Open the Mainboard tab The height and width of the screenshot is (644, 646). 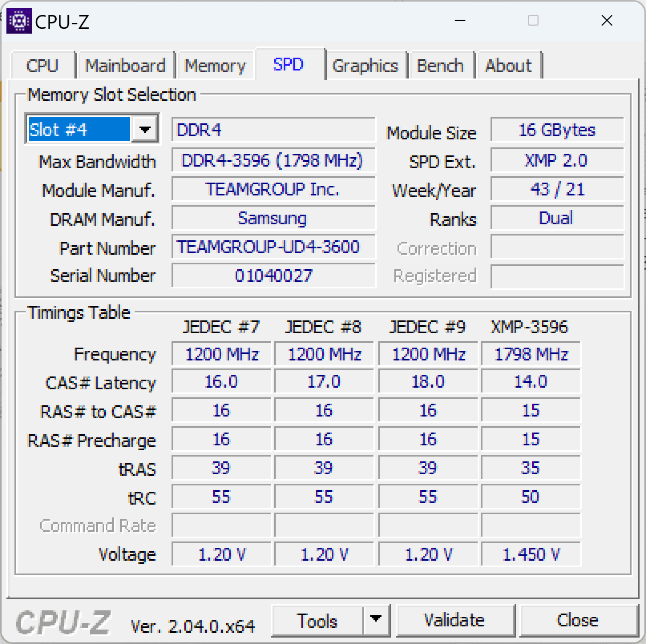[126, 66]
